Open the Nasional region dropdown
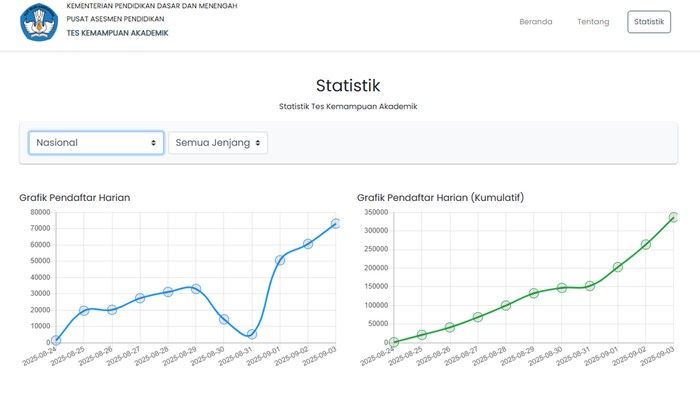The height and width of the screenshot is (393, 700). tap(96, 142)
